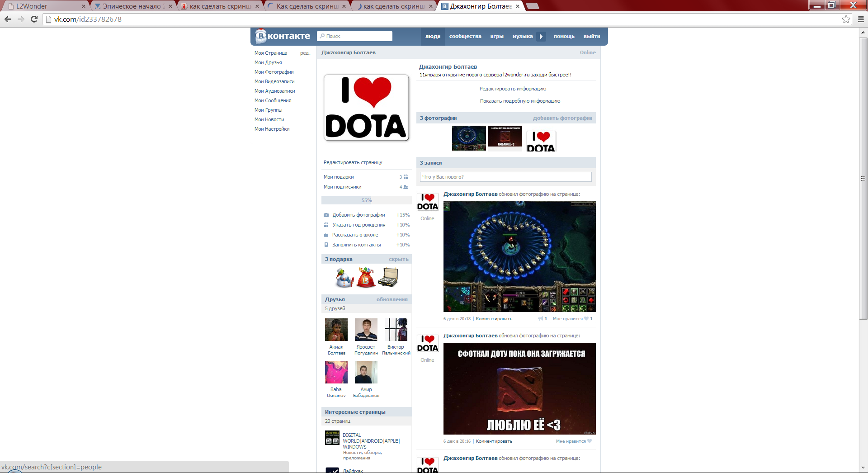Image resolution: width=868 pixels, height=473 pixels.
Task: Switch to the Эпическое начало tab
Action: click(133, 6)
